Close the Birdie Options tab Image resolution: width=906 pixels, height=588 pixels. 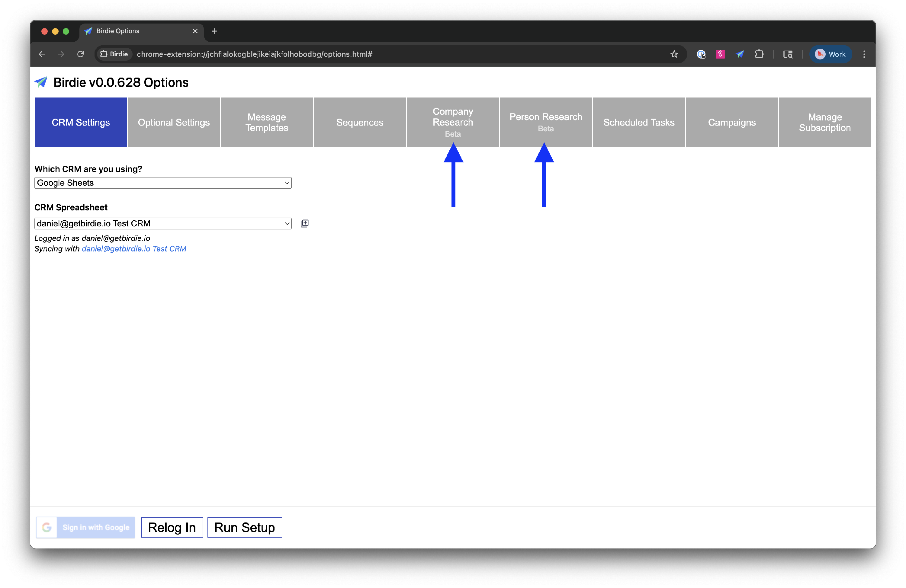195,31
